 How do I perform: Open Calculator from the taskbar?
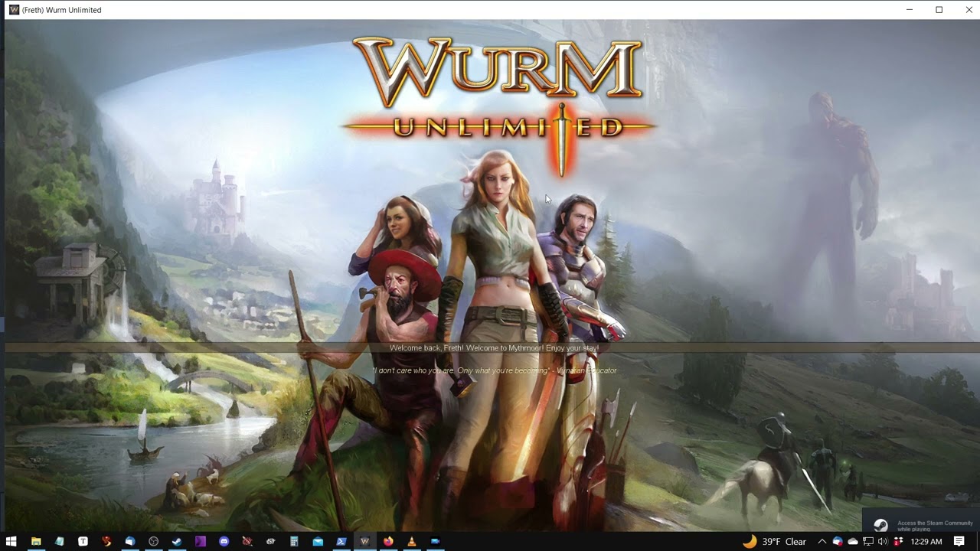click(294, 541)
